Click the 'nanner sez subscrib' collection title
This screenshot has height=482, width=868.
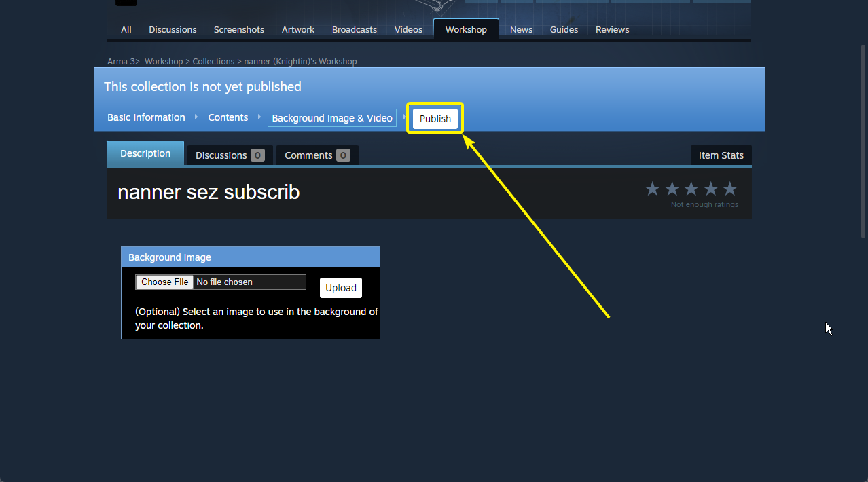click(x=209, y=192)
